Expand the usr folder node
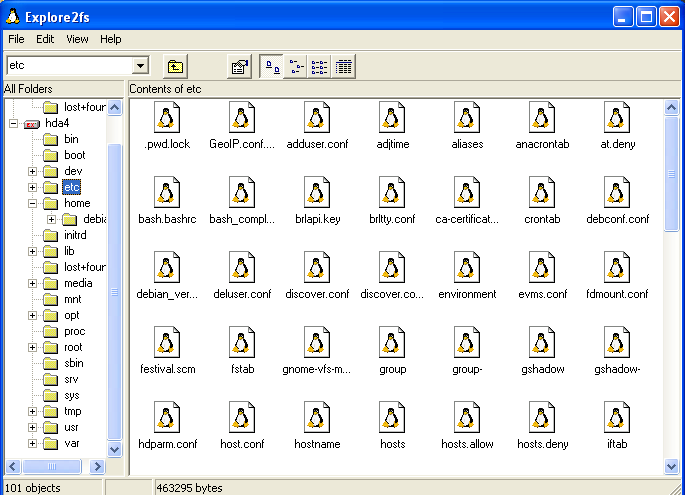Image resolution: width=685 pixels, height=495 pixels. [32, 427]
